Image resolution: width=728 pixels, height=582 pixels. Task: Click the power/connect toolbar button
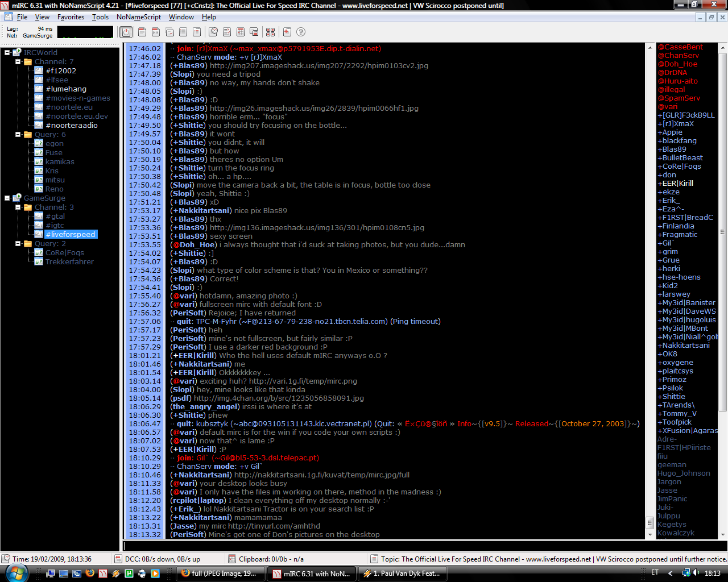pyautogui.click(x=126, y=32)
